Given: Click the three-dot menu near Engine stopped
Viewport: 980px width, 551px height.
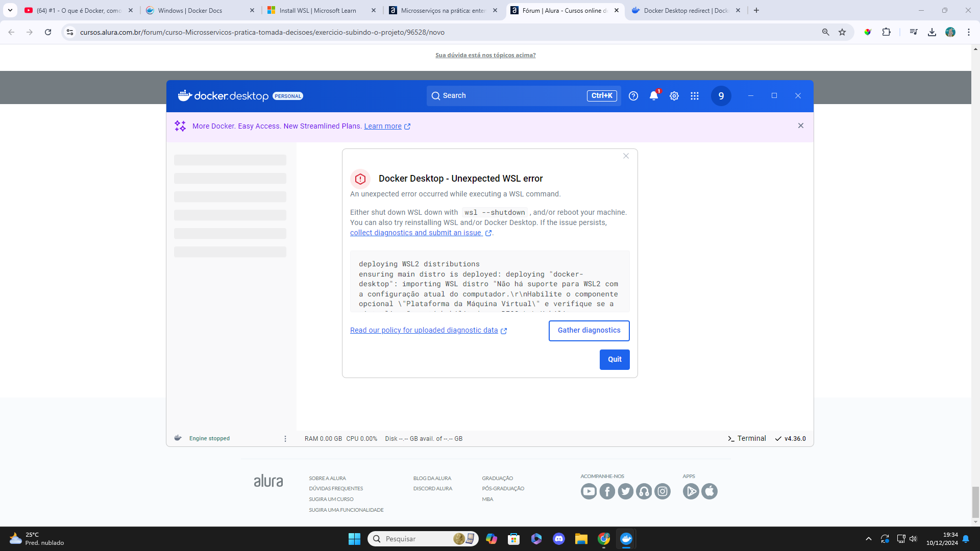Looking at the screenshot, I should tap(285, 438).
